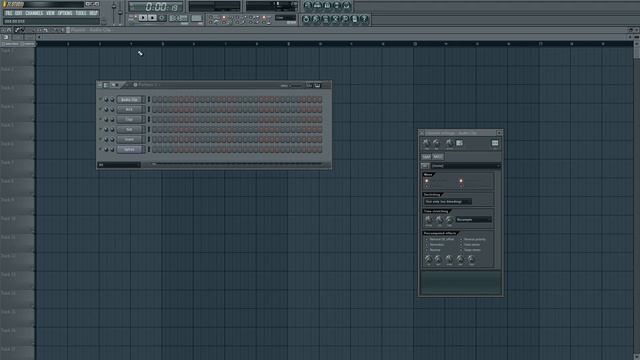Open the TOOLS menu
The image size is (640, 360).
pos(81,13)
